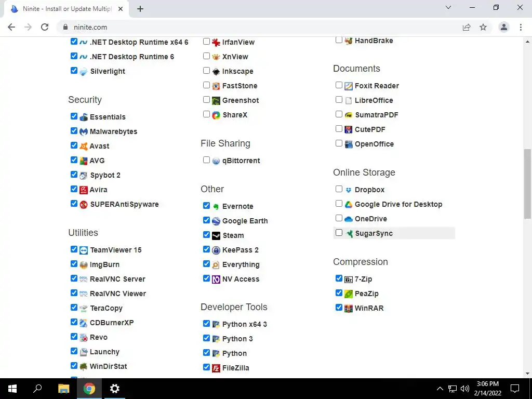Click the Inkscape icon

coord(216,71)
